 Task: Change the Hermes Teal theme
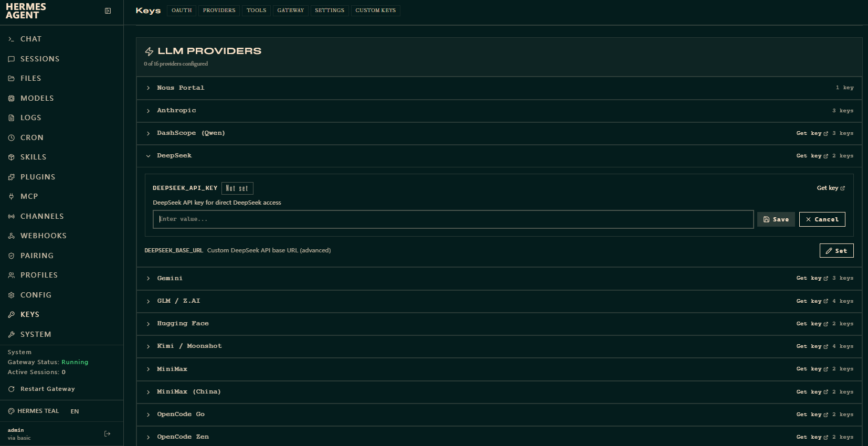click(34, 411)
